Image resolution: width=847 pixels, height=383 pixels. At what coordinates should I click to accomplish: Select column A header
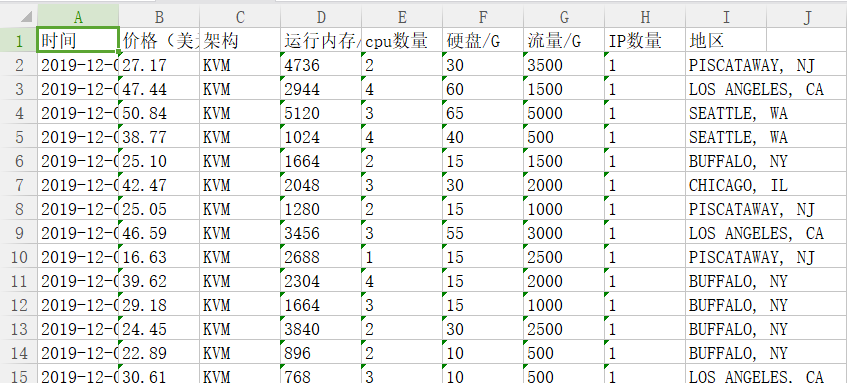pyautogui.click(x=78, y=16)
